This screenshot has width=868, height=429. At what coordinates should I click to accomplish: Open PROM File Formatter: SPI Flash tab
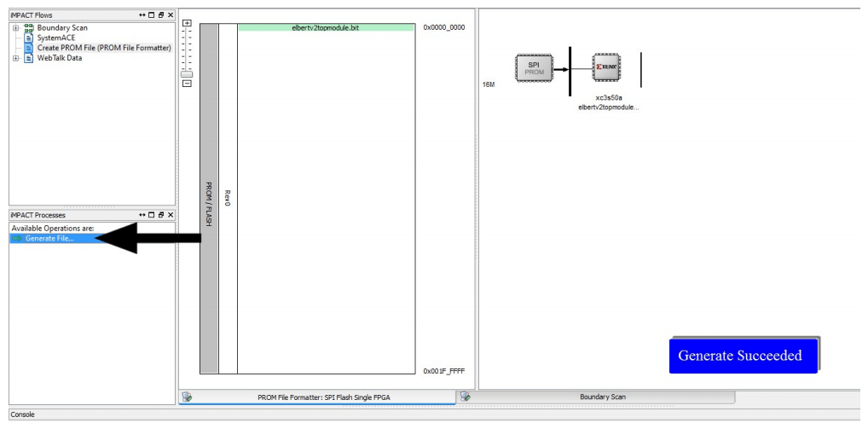(324, 397)
